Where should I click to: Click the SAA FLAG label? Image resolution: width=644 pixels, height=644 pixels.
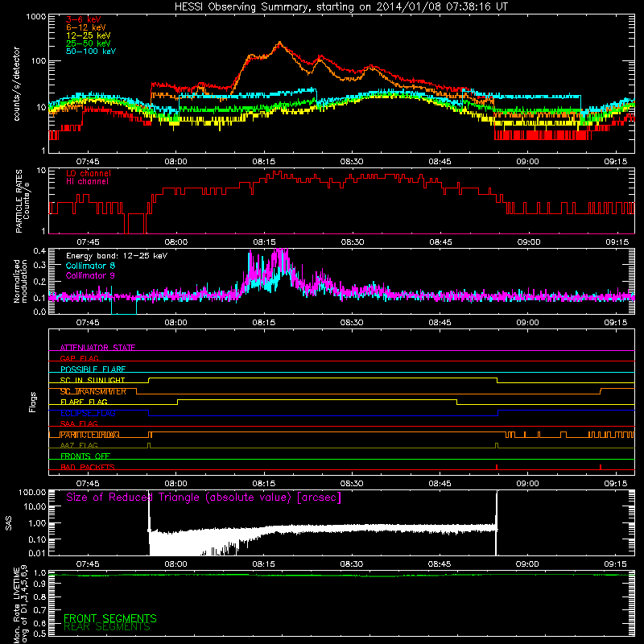point(79,423)
